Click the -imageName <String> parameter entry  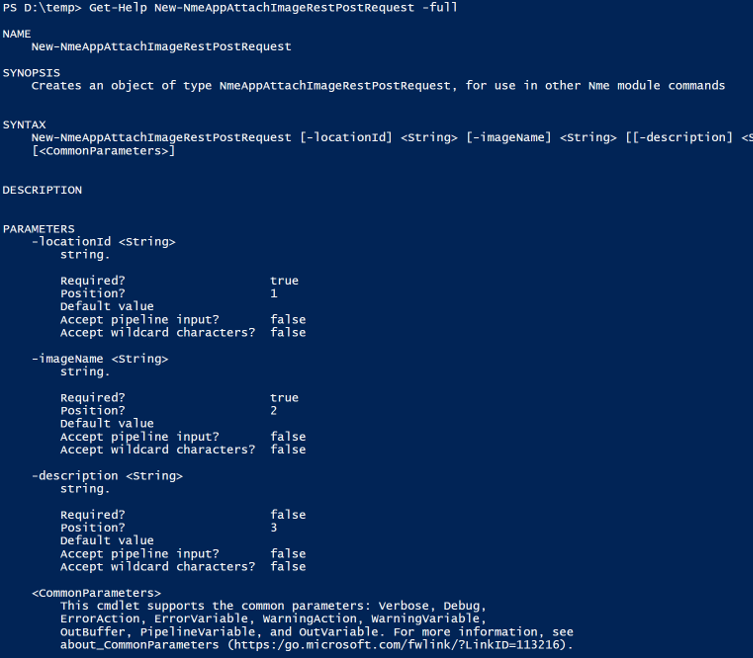click(100, 359)
